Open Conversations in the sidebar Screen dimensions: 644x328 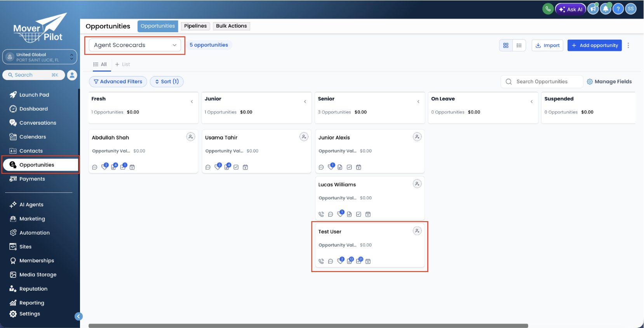38,123
